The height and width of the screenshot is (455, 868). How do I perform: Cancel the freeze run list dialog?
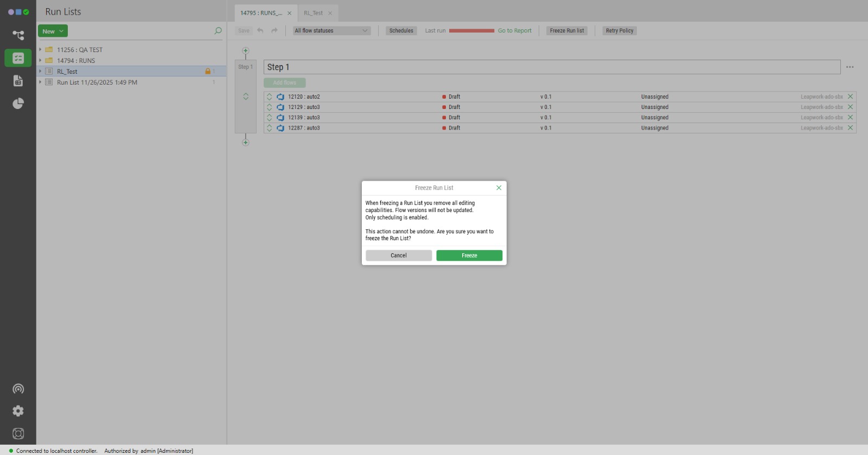398,255
